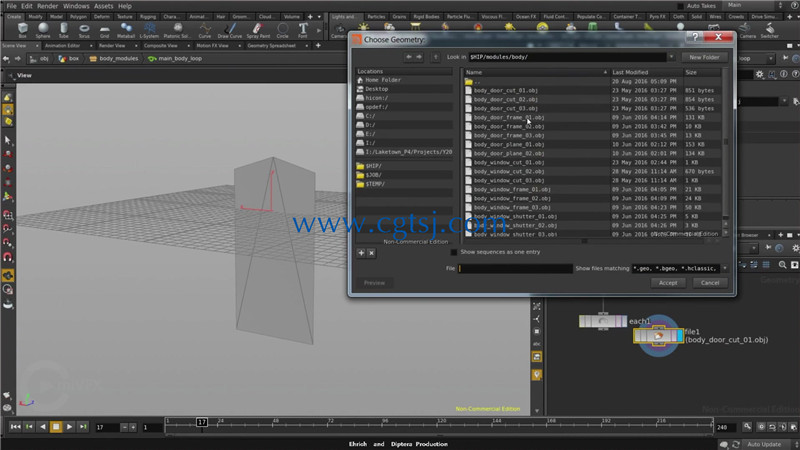Switch to the Geometry Spreadsheet tab
800x450 pixels.
coord(271,46)
